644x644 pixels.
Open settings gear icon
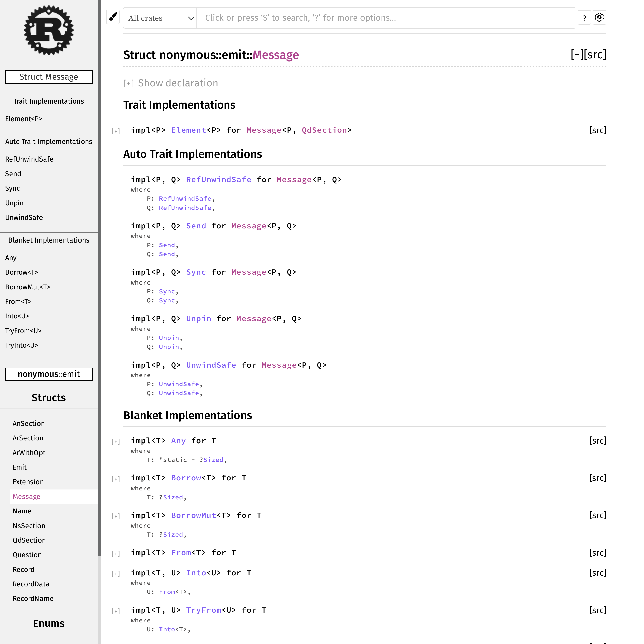tap(599, 17)
